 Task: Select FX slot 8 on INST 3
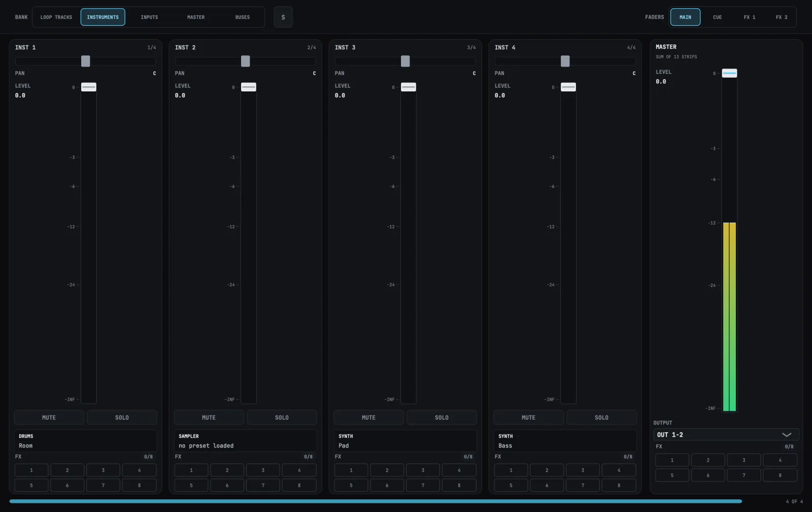point(459,486)
